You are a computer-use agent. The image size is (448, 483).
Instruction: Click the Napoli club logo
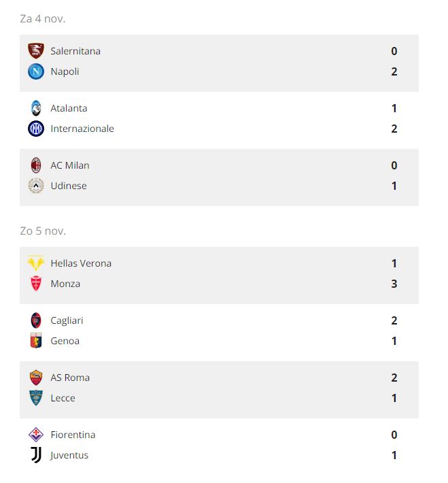(35, 71)
